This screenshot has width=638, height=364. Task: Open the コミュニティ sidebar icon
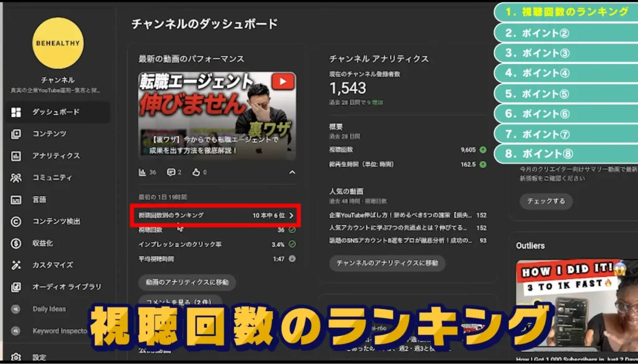click(x=16, y=178)
